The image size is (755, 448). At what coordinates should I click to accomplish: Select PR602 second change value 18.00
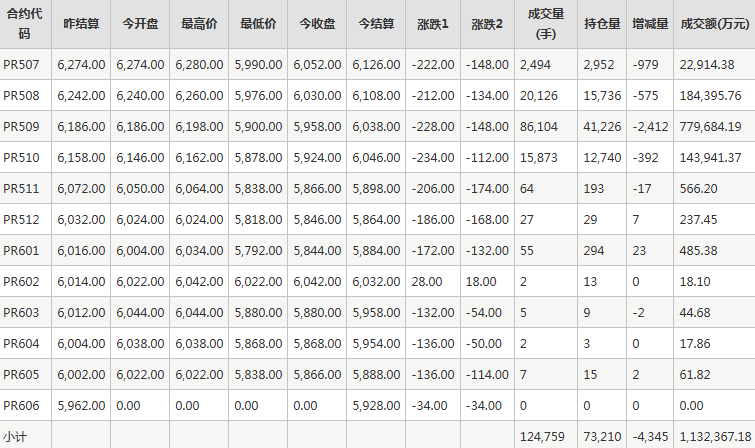pos(481,281)
